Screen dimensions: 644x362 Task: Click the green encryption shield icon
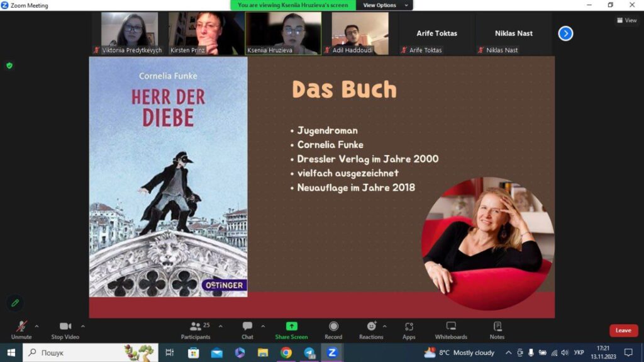9,65
